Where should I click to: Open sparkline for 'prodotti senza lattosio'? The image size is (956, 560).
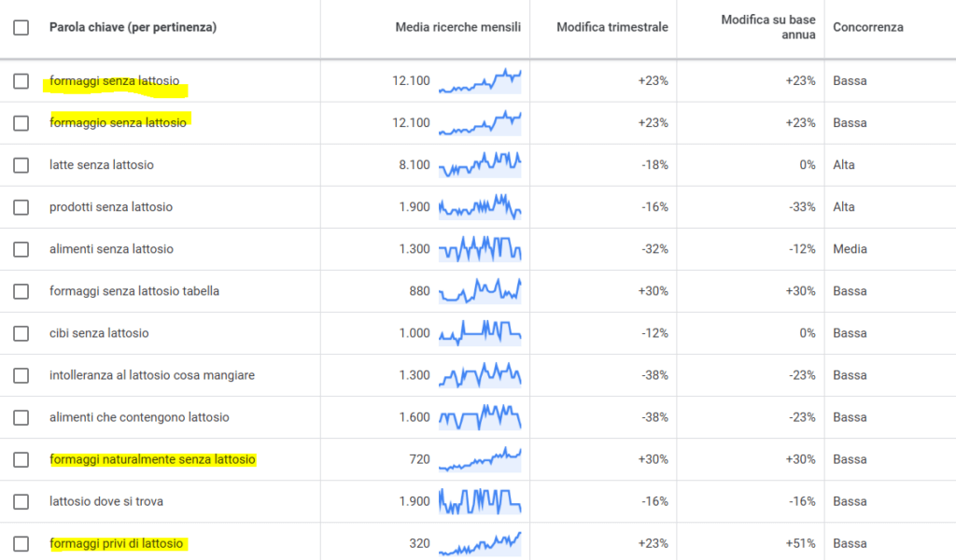click(x=480, y=207)
